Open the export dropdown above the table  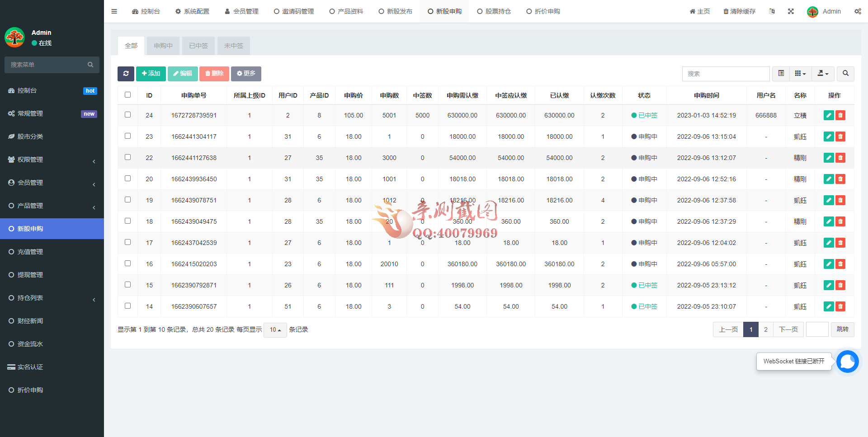(x=823, y=74)
